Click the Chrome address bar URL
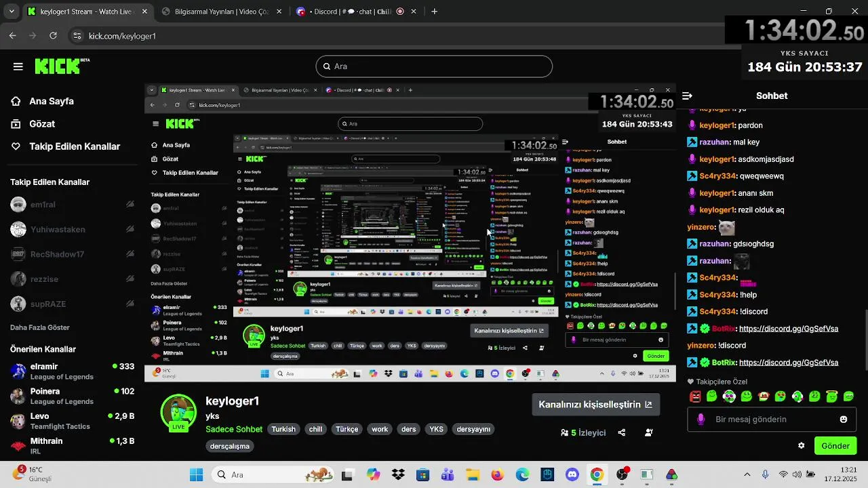 pyautogui.click(x=122, y=36)
